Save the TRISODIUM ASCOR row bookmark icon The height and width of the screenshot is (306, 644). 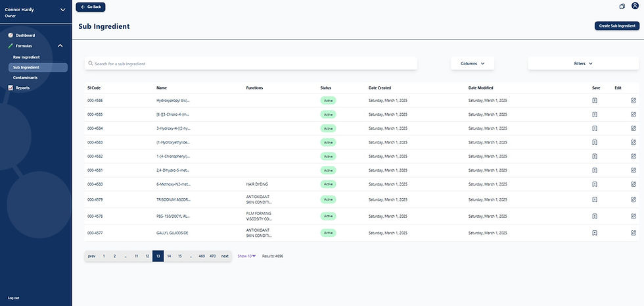click(x=594, y=199)
